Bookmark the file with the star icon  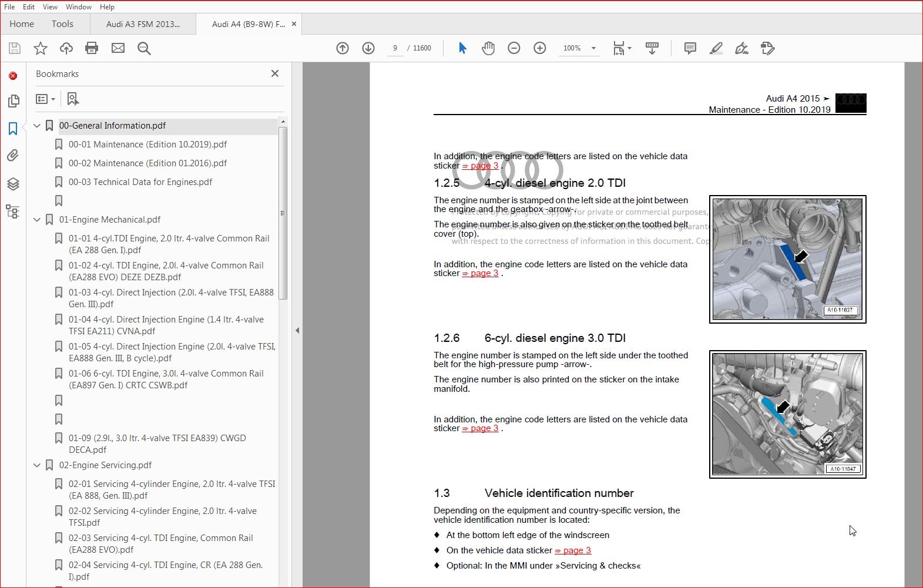click(41, 48)
